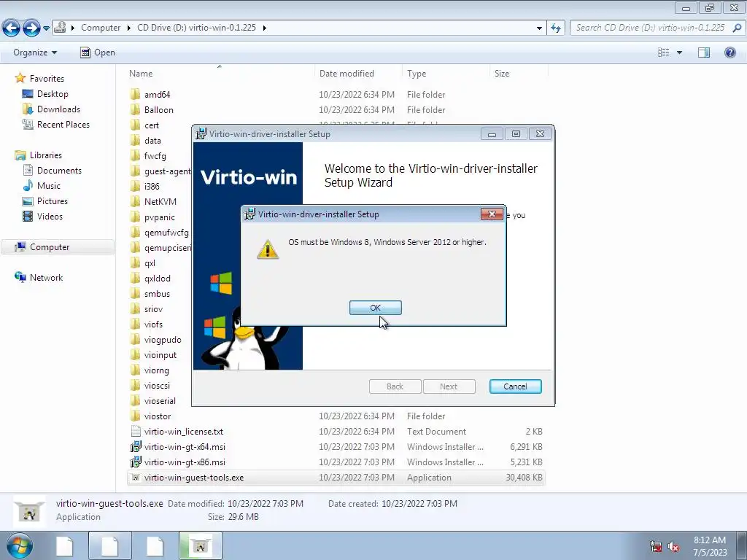Click the network tray icon
Image resolution: width=747 pixels, height=560 pixels.
pos(656,546)
